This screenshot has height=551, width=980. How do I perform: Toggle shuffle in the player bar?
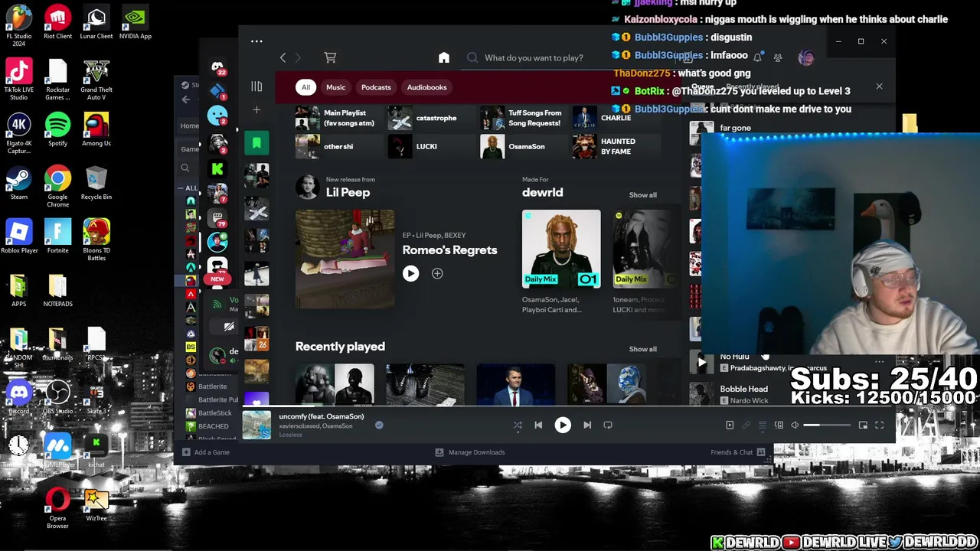(518, 425)
